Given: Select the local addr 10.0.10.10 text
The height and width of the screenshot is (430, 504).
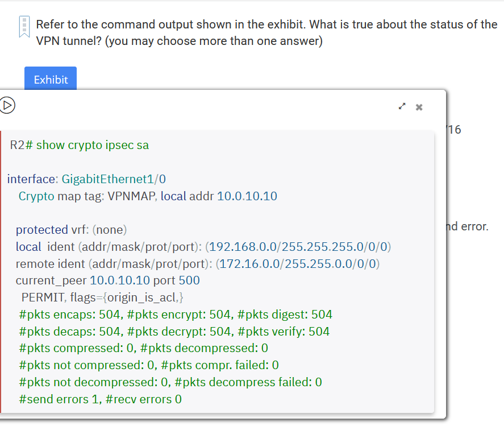Looking at the screenshot, I should click(x=245, y=196).
